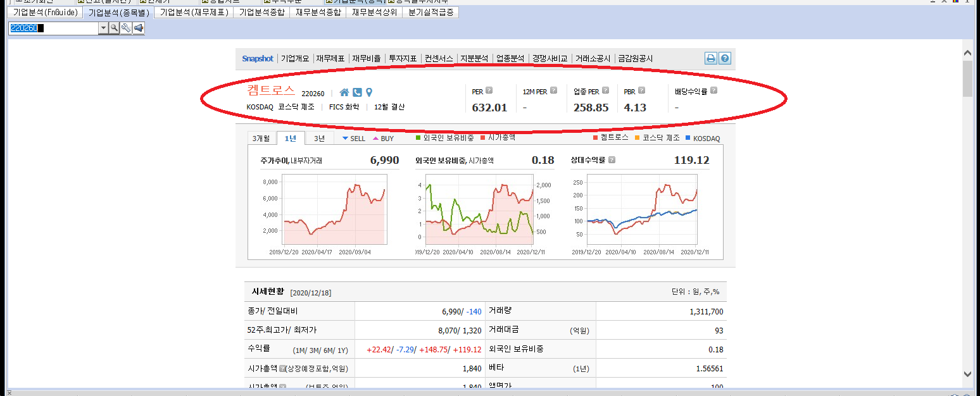
Task: Click scrollbar down arrow
Action: coord(967,373)
